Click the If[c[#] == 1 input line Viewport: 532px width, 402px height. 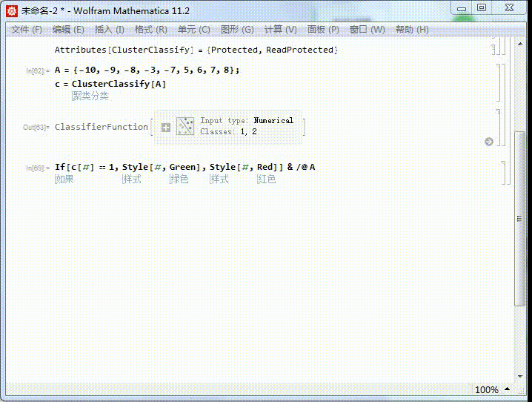(185, 167)
